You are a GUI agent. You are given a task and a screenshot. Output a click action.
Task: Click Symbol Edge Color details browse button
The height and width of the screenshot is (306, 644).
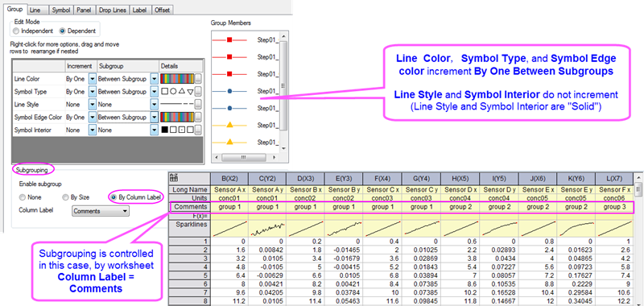pyautogui.click(x=198, y=117)
